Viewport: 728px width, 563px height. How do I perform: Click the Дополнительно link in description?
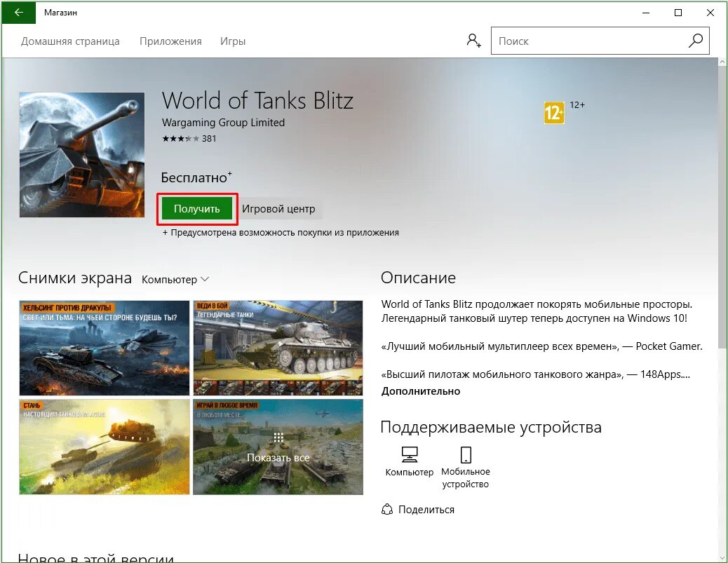point(421,391)
